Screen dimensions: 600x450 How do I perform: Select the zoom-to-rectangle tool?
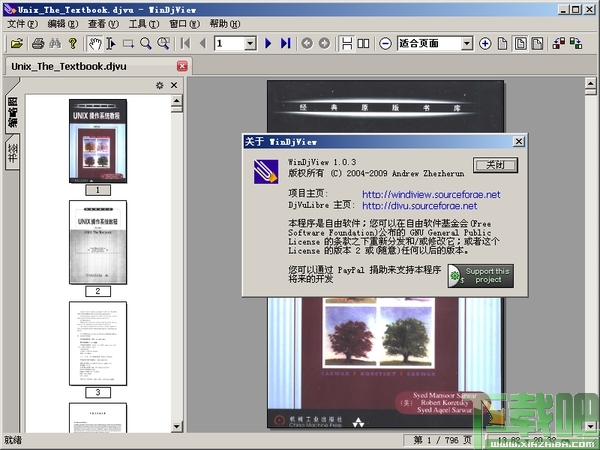click(163, 44)
